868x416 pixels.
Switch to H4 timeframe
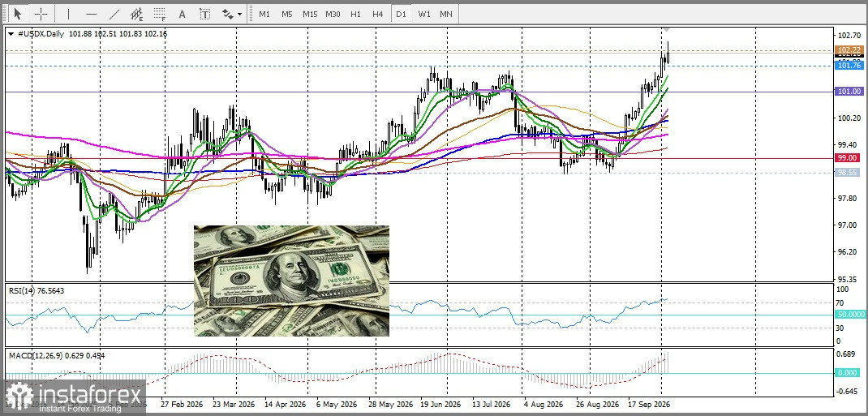[377, 14]
